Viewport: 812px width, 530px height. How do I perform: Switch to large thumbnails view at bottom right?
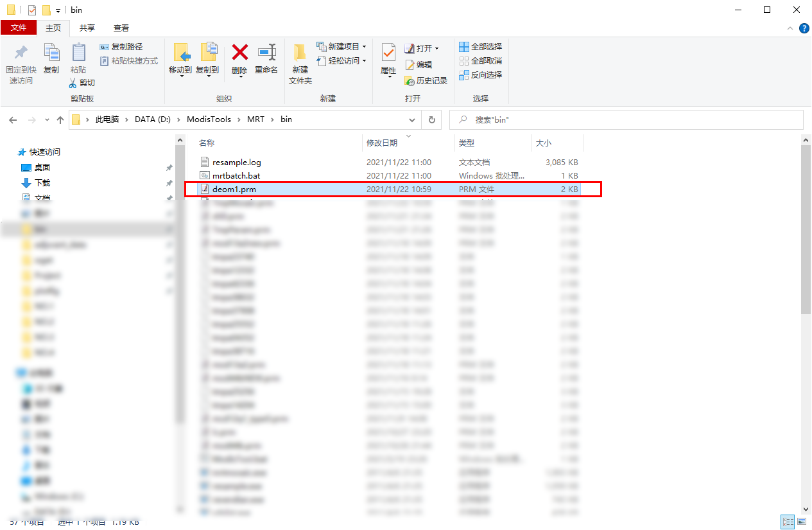click(x=802, y=522)
